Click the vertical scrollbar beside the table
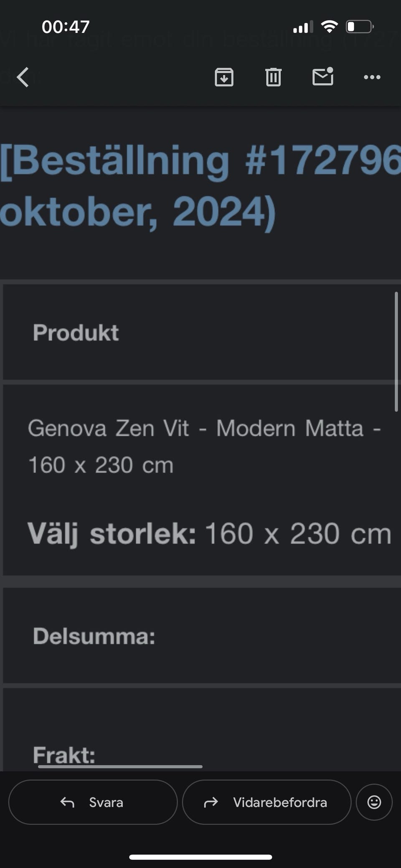 point(396,352)
